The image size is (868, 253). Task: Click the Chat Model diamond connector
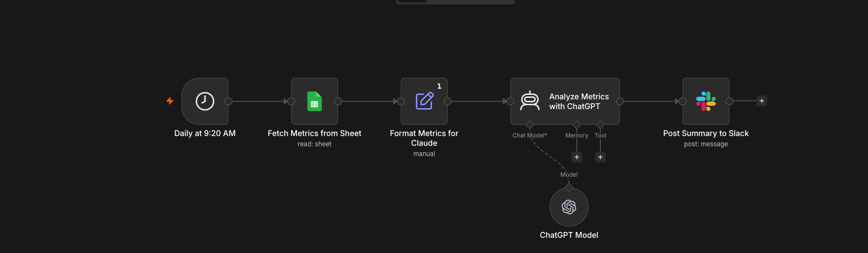(x=530, y=125)
